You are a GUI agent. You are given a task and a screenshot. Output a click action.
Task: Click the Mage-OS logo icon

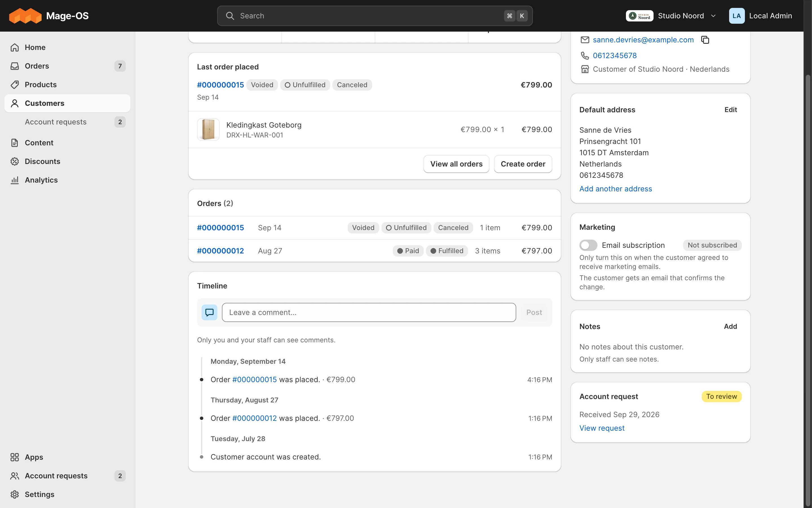tap(25, 16)
